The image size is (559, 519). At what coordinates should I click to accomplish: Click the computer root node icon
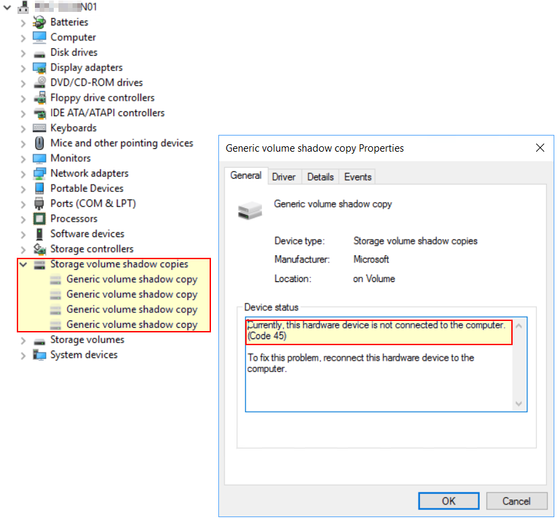[x=24, y=7]
